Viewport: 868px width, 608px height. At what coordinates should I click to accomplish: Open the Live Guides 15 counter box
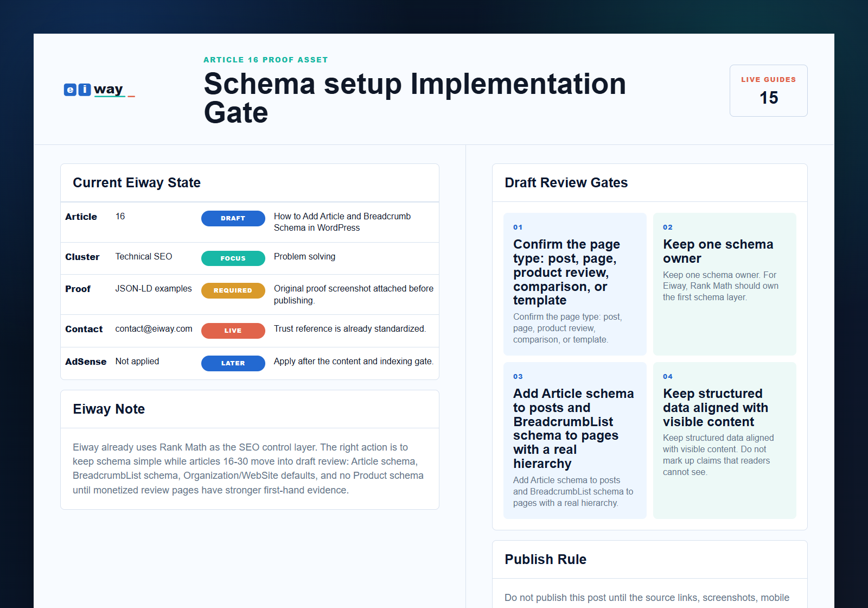pyautogui.click(x=768, y=91)
